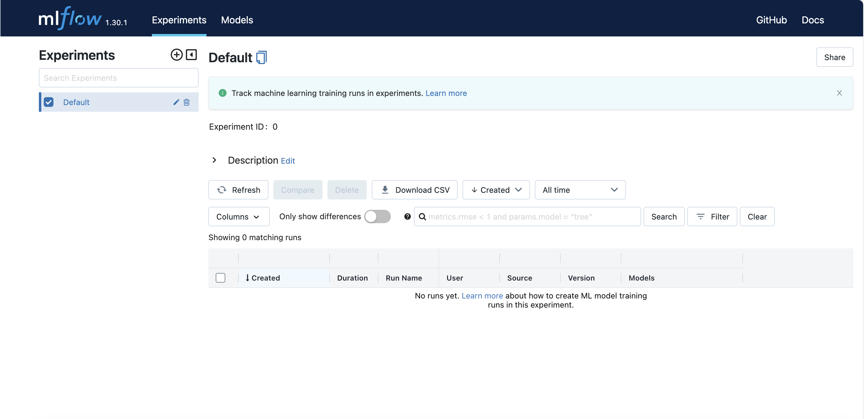This screenshot has height=419, width=868.
Task: Click the Share button
Action: (834, 57)
